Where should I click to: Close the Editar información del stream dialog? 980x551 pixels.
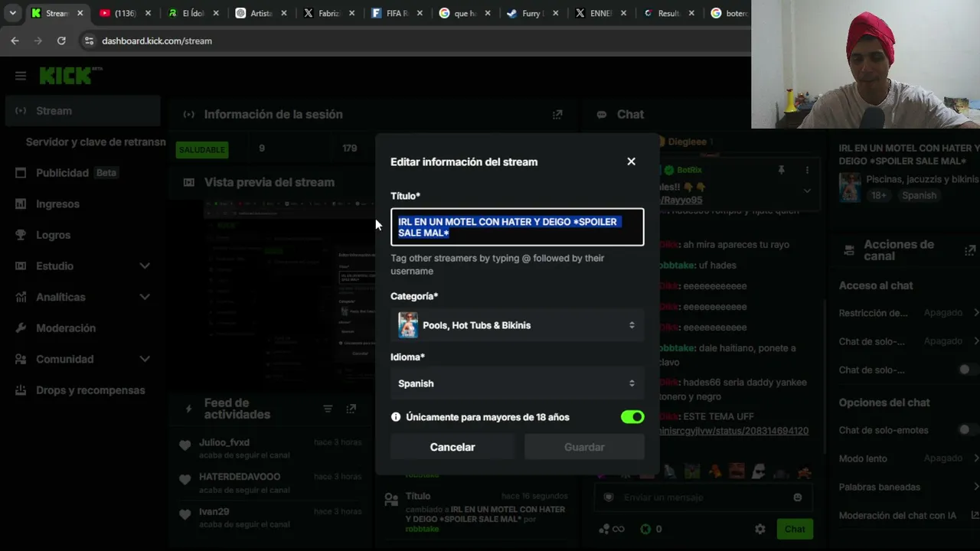click(631, 161)
